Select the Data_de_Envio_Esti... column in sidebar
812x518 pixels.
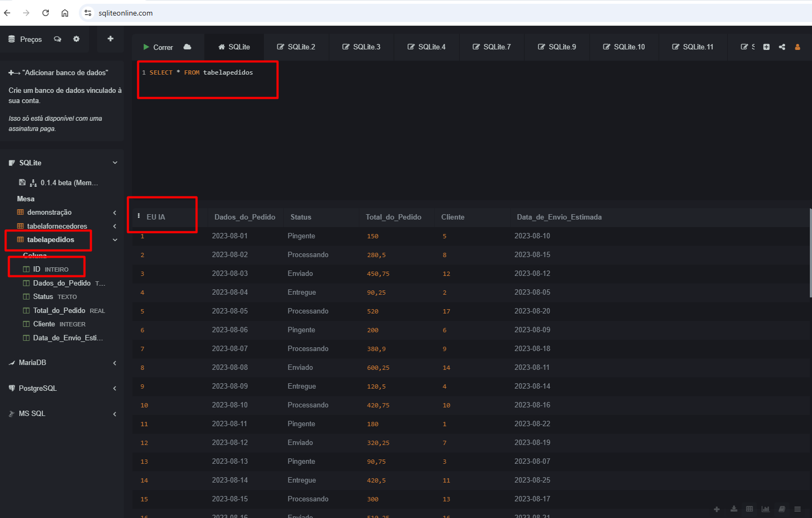(63, 338)
